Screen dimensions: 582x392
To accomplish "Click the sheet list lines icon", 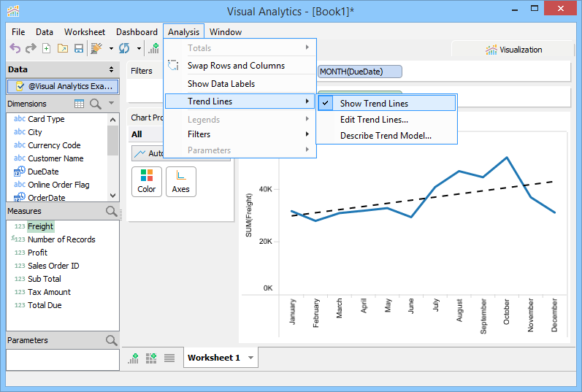I will pyautogui.click(x=169, y=358).
